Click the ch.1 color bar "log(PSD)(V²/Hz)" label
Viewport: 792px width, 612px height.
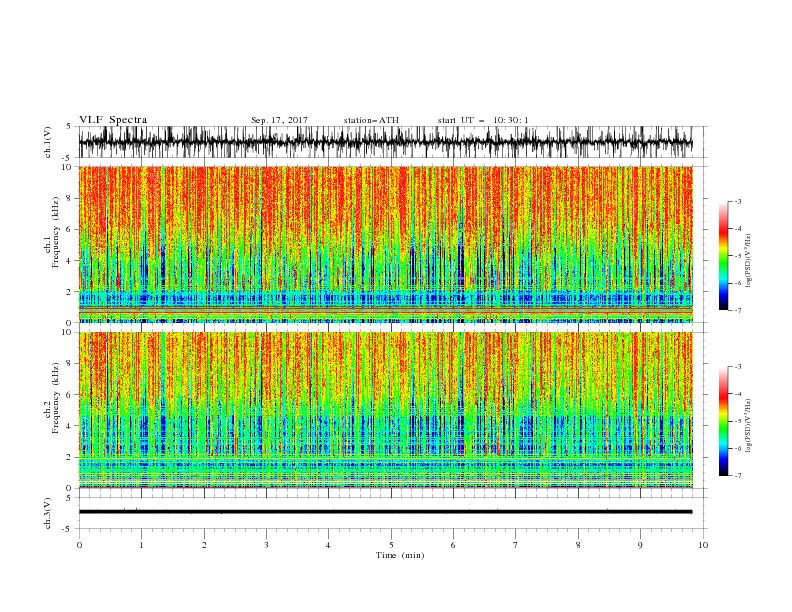click(749, 259)
